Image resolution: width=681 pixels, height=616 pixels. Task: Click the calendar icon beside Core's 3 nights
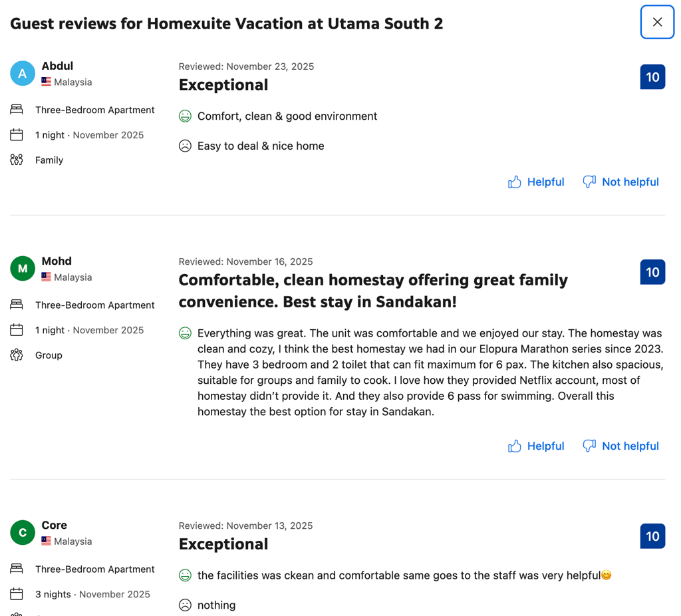17,594
